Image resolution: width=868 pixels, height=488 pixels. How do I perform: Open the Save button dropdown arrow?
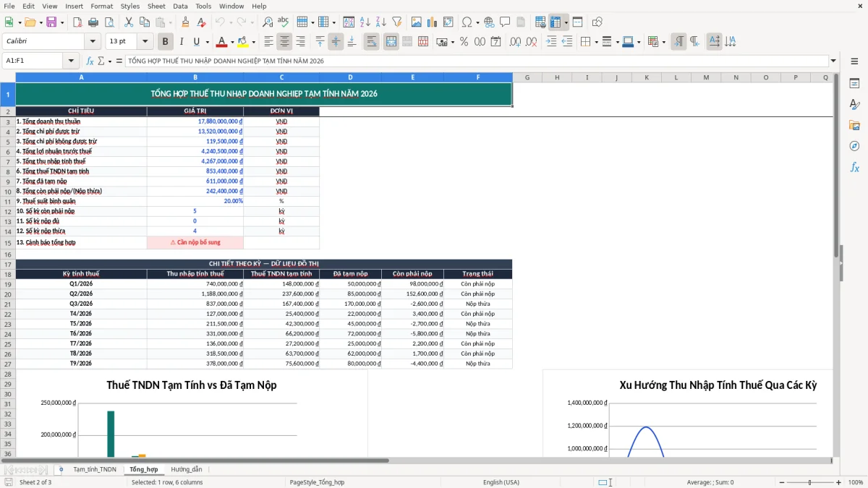pos(62,22)
